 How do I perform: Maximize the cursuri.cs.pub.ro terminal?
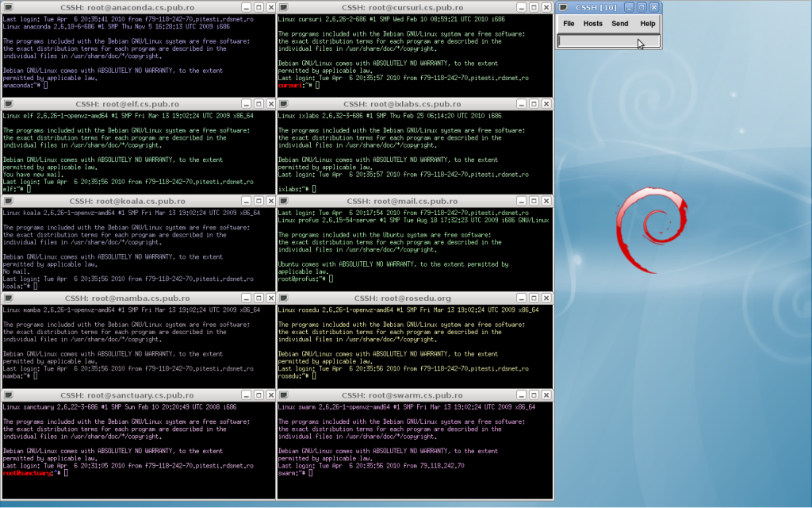tap(534, 7)
